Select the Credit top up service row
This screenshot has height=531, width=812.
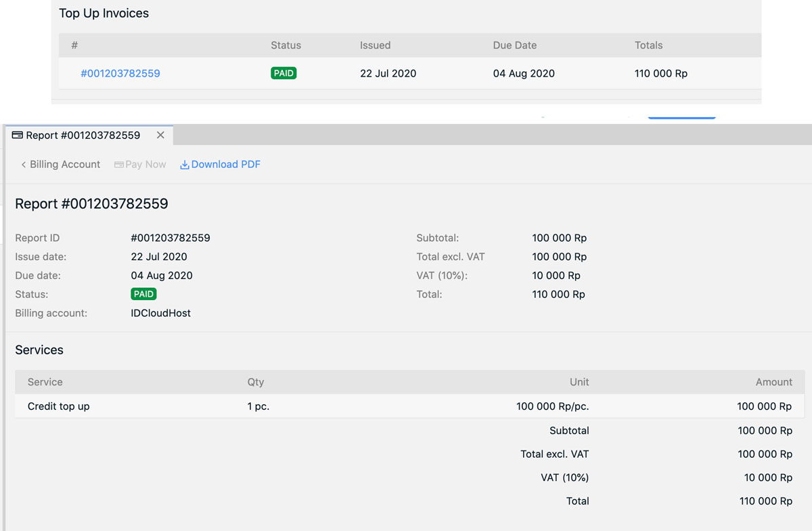[59, 406]
